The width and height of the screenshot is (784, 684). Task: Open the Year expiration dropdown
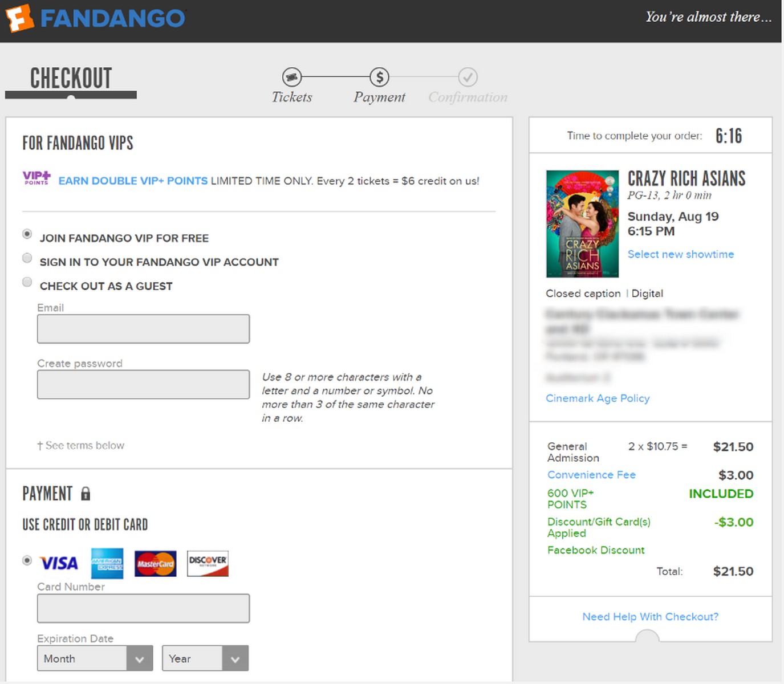coord(205,658)
